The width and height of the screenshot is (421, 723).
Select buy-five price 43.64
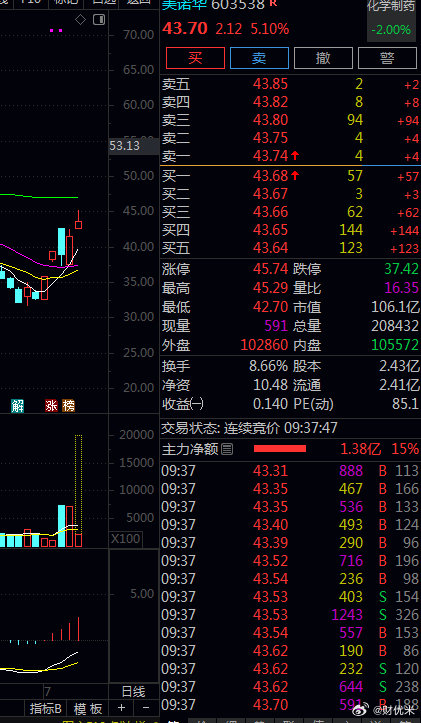pos(270,248)
